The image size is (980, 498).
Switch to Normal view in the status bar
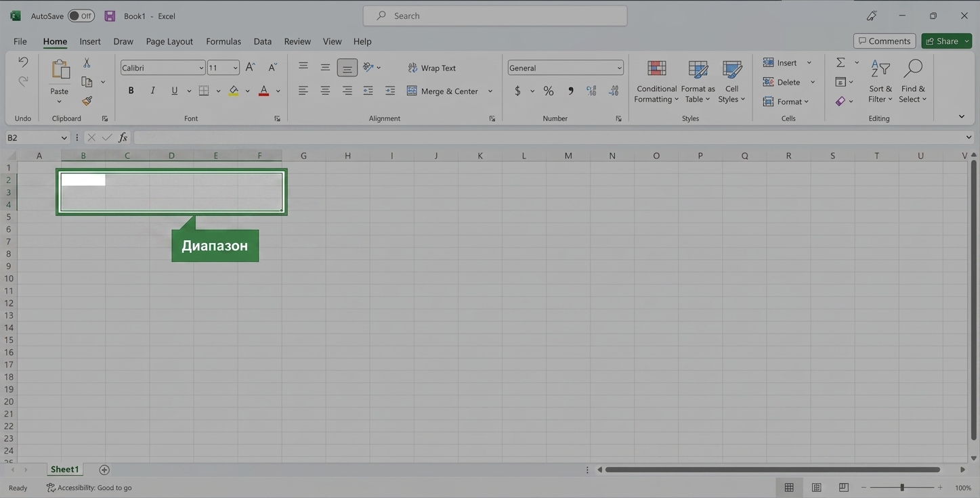(789, 487)
